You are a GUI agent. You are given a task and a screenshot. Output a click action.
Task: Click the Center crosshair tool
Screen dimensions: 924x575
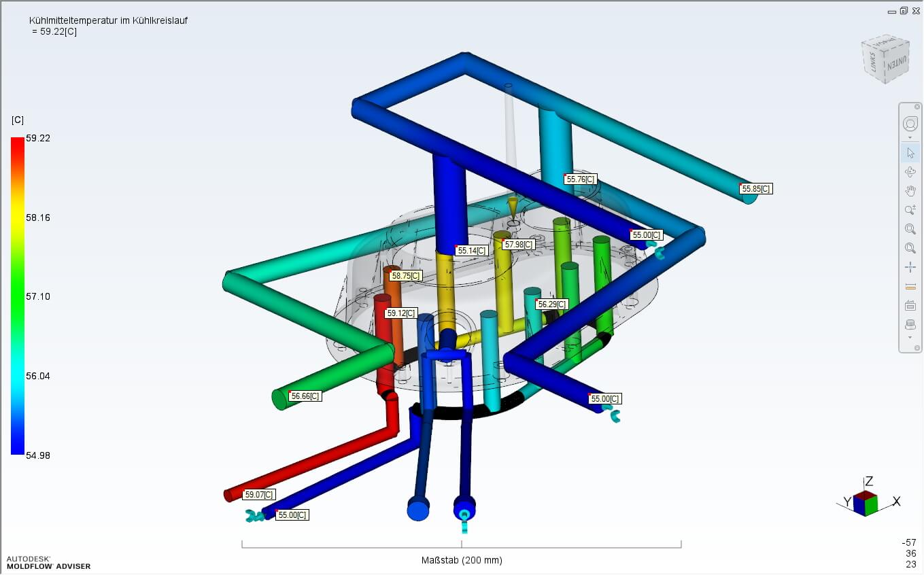(x=910, y=267)
